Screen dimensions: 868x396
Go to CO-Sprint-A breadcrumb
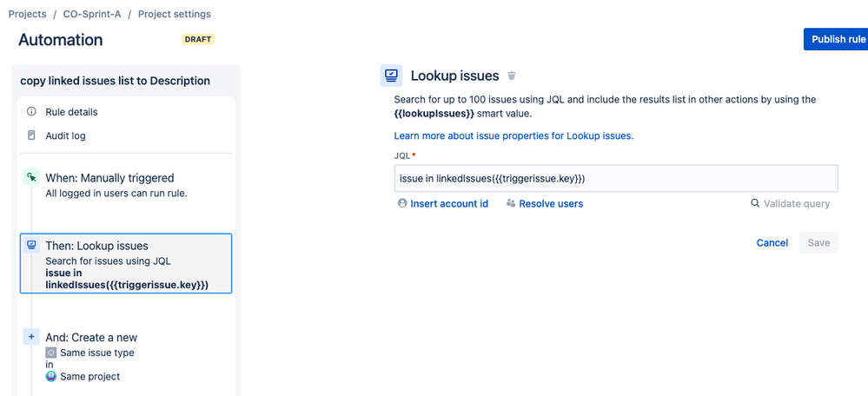coord(90,14)
